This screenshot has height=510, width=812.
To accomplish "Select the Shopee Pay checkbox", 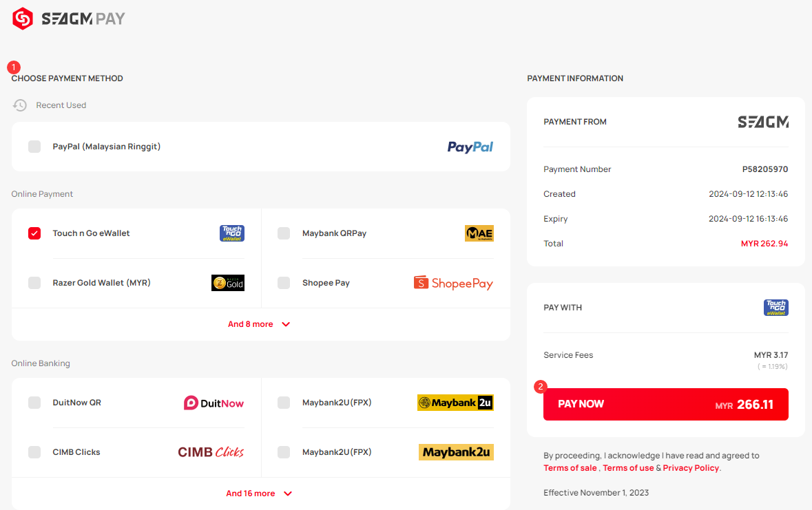I will click(284, 283).
